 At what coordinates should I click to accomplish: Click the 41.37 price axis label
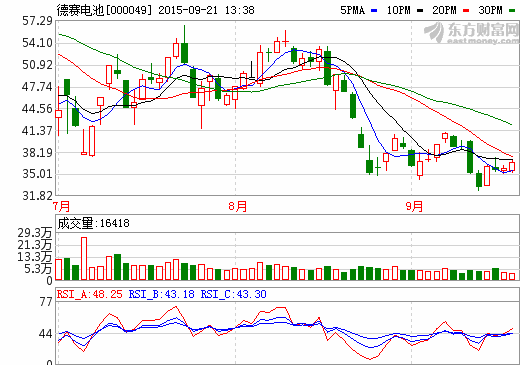37,131
